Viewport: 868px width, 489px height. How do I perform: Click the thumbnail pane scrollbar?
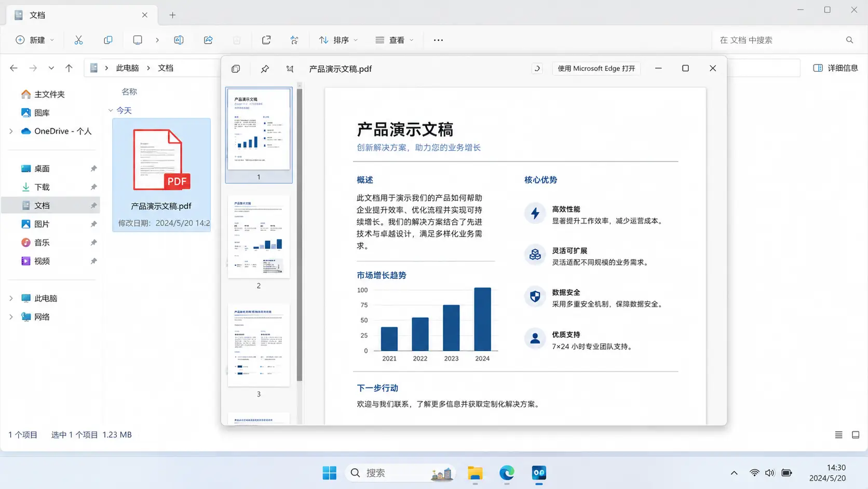[x=300, y=235]
